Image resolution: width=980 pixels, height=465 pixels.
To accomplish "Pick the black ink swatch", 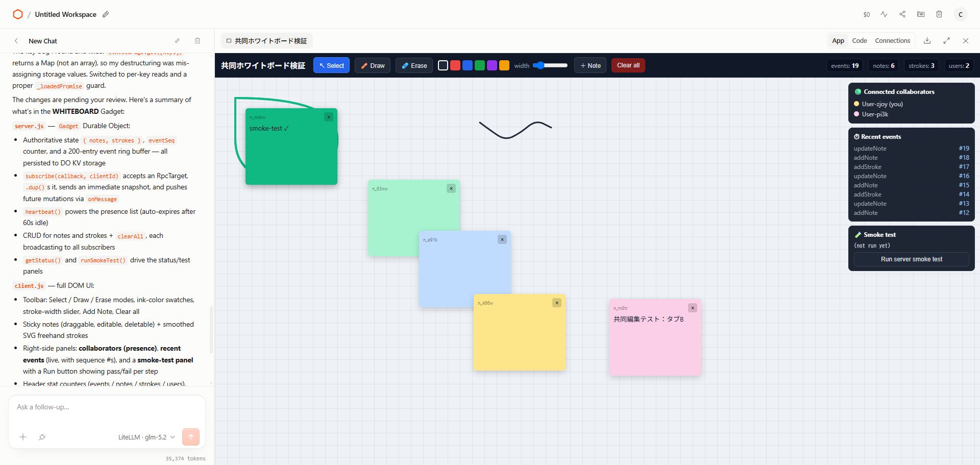I will point(443,65).
